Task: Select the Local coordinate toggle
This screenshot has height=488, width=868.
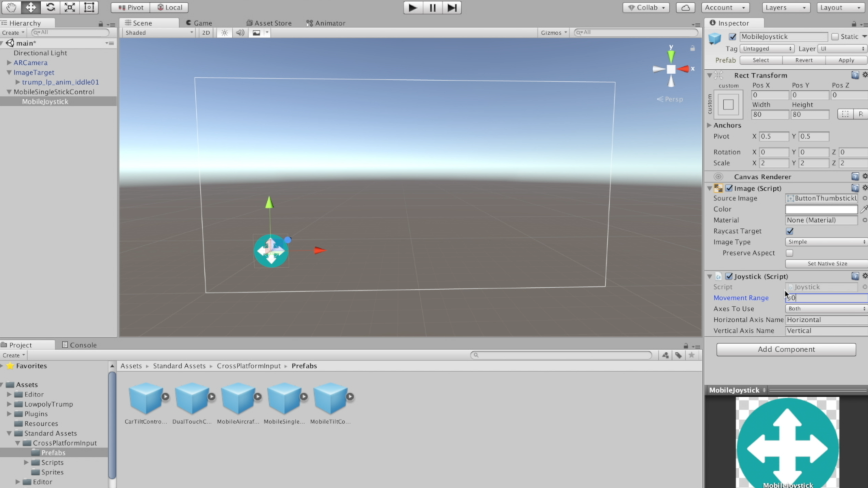Action: (170, 7)
